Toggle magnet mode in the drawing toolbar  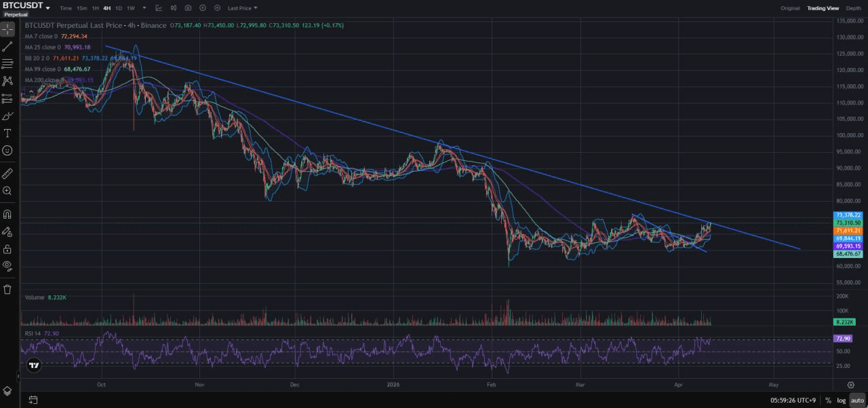(x=7, y=214)
